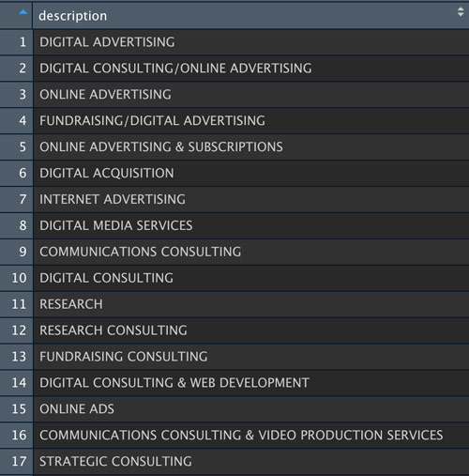469x476 pixels.
Task: Select row 9 COMMUNICATIONS CONSULTING cell
Action: [251, 252]
